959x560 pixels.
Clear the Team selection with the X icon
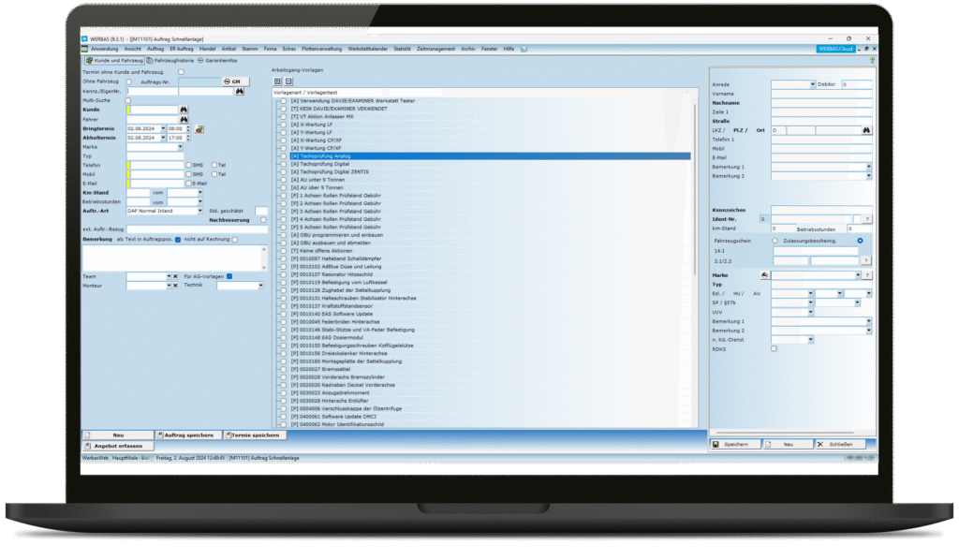coord(175,276)
